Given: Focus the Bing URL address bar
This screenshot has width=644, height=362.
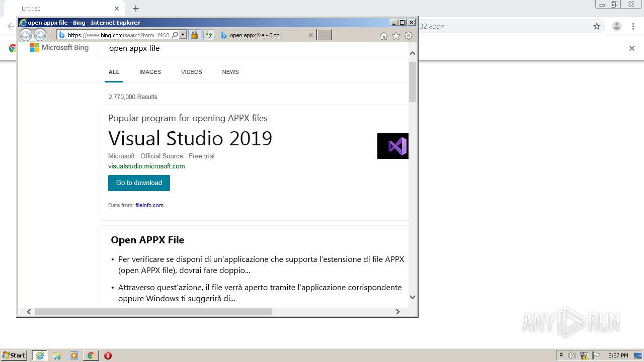Looking at the screenshot, I should [x=118, y=35].
